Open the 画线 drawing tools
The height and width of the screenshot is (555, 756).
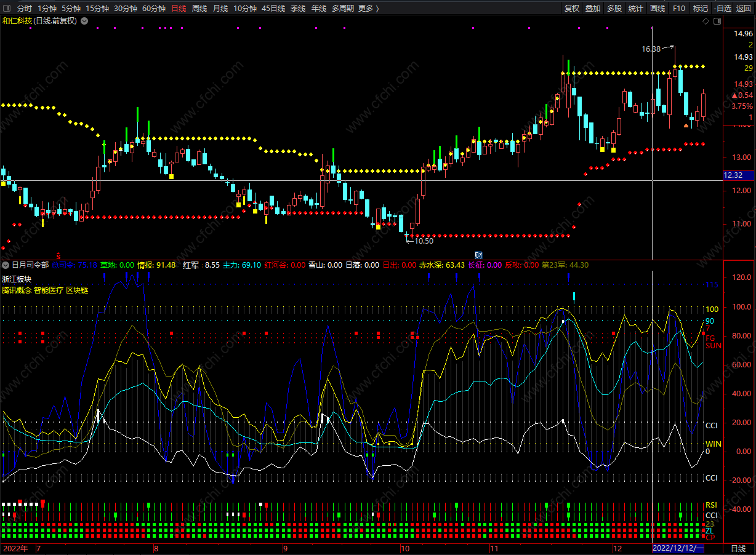click(x=657, y=9)
